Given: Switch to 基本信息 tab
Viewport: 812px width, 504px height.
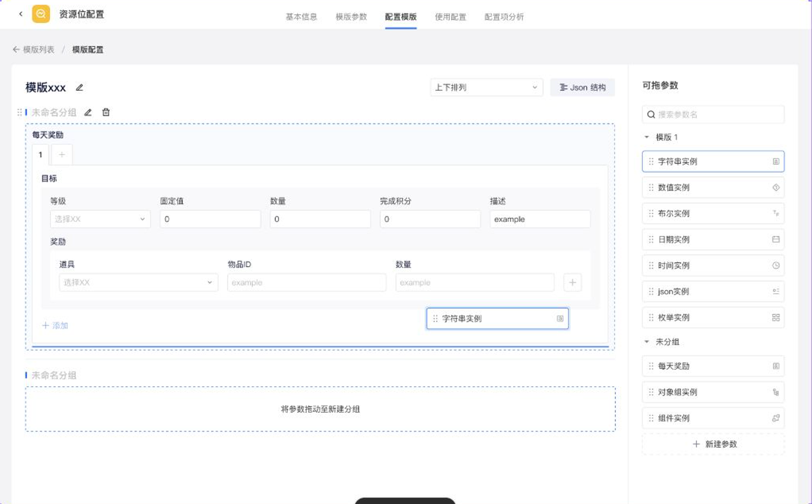Looking at the screenshot, I should coord(301,17).
